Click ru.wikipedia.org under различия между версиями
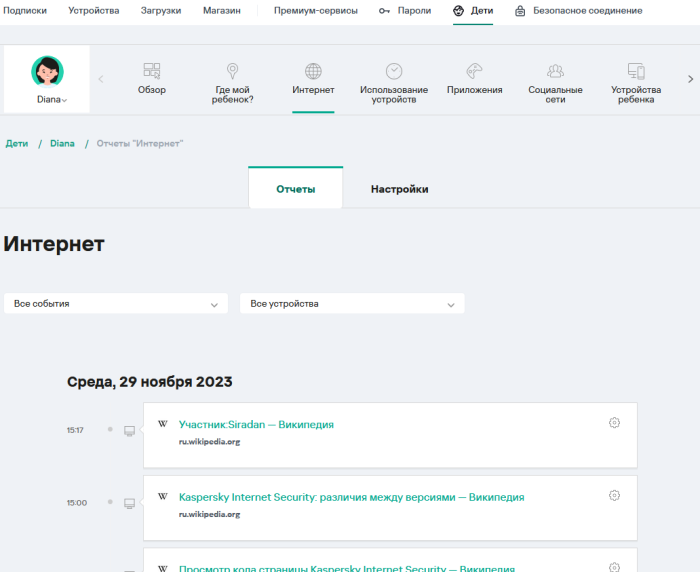This screenshot has height=572, width=700. [209, 514]
